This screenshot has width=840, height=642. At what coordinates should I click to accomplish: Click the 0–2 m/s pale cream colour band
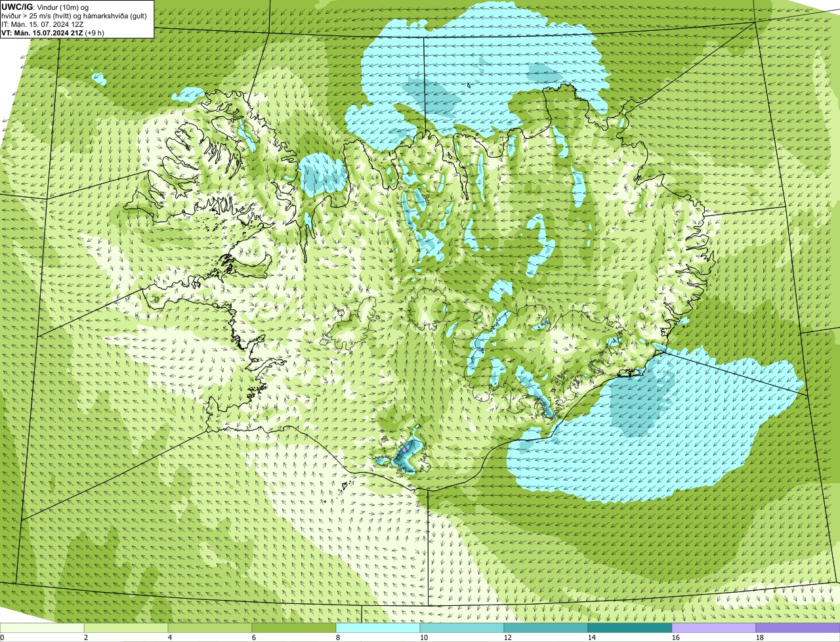(x=42, y=628)
